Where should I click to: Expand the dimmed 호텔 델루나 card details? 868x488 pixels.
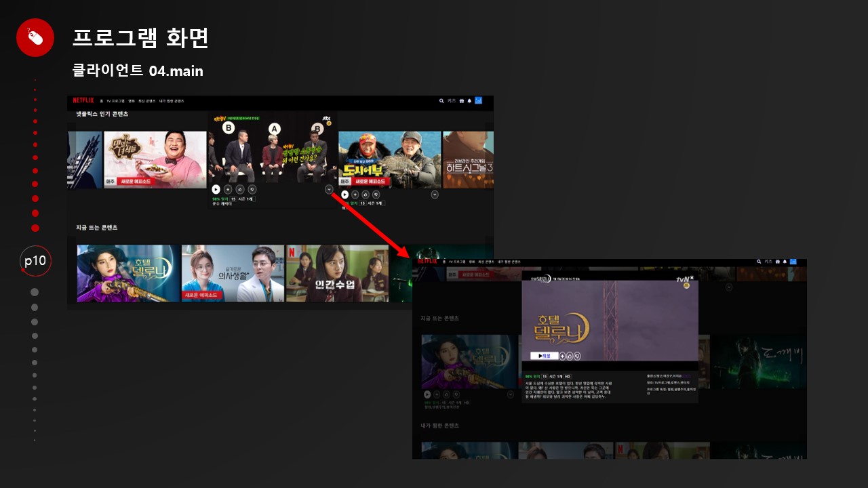coord(509,394)
